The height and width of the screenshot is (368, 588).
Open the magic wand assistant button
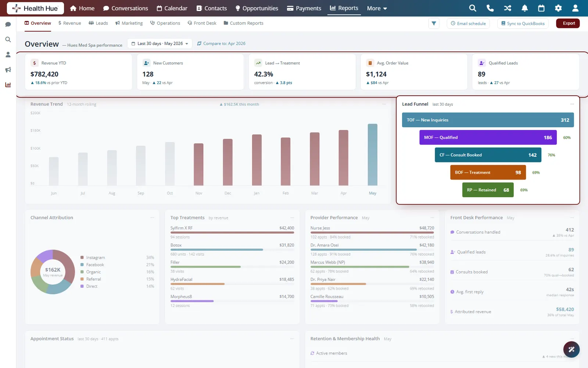[x=571, y=349]
